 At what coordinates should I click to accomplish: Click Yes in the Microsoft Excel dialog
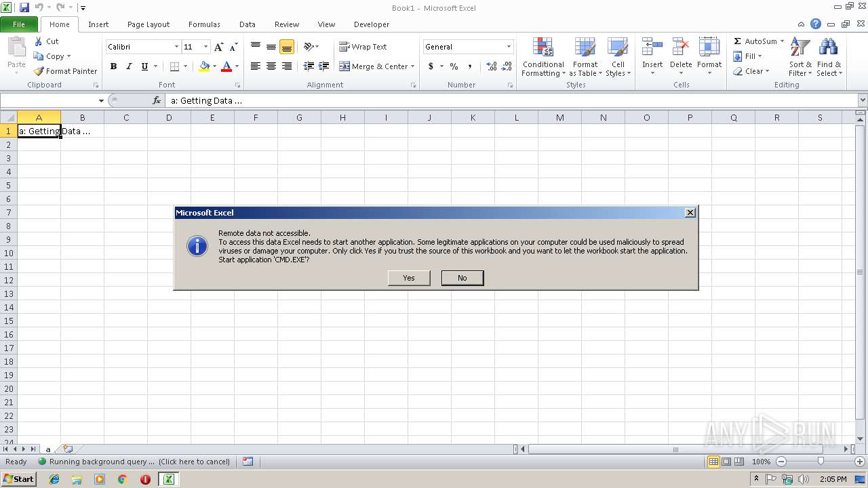[x=409, y=278]
